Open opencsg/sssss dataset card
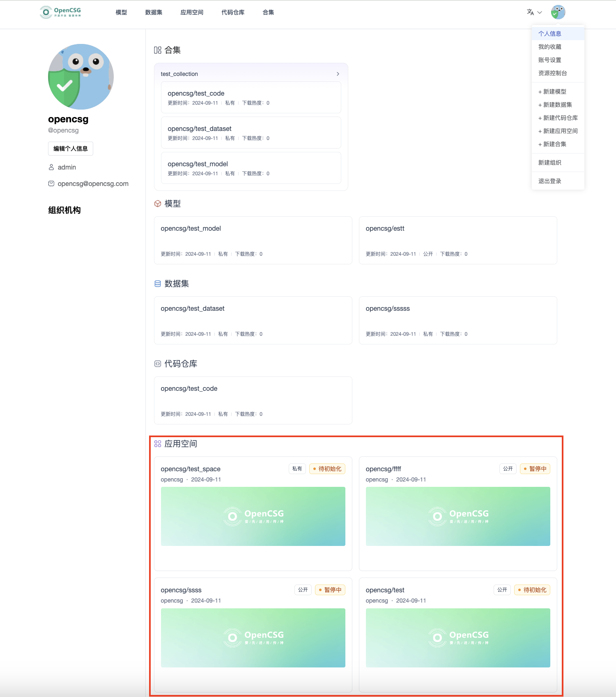The height and width of the screenshot is (697, 616). [x=457, y=320]
